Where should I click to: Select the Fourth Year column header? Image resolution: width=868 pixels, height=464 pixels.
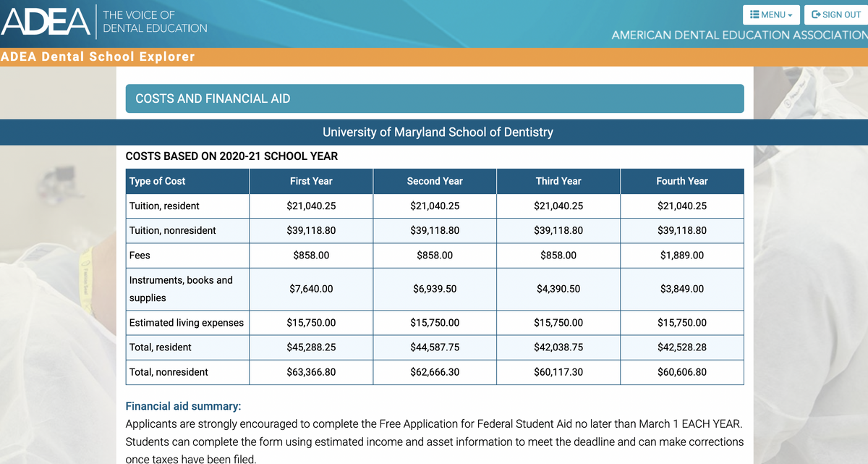682,181
